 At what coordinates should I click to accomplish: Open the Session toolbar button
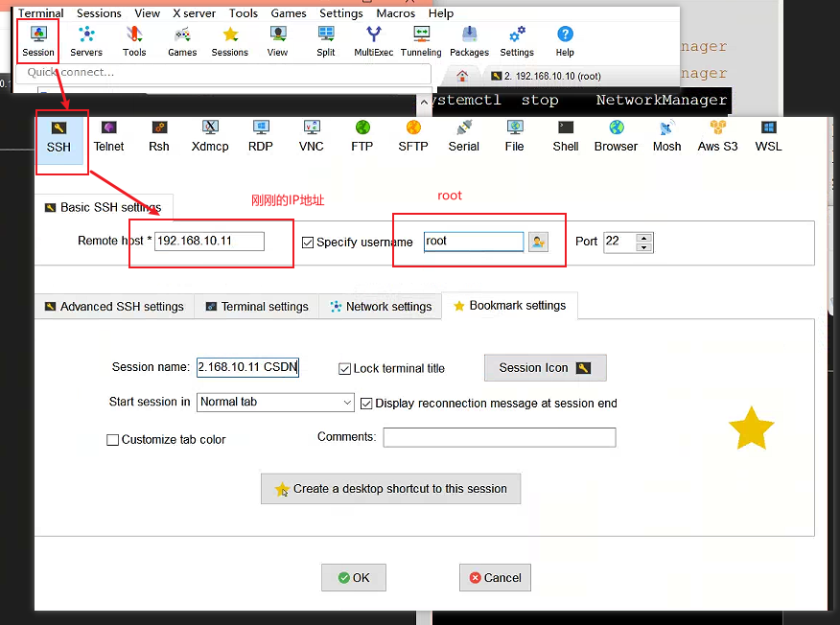point(38,40)
